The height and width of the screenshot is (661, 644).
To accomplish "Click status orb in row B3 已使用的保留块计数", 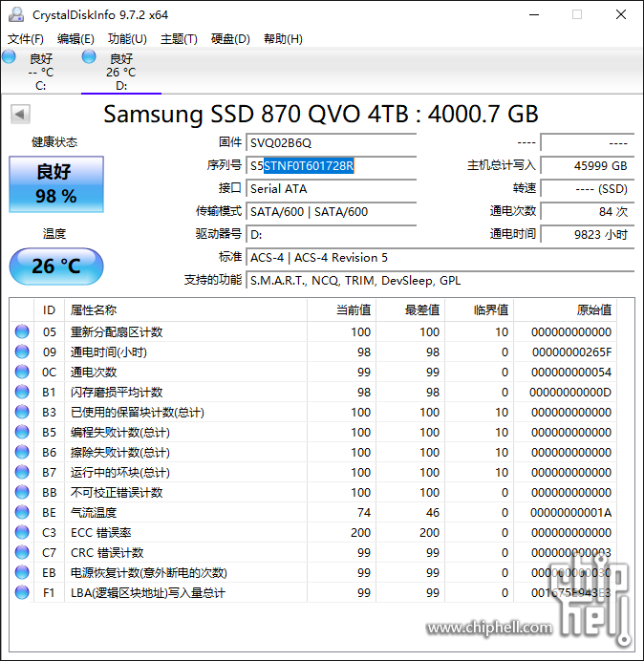I will click(22, 412).
